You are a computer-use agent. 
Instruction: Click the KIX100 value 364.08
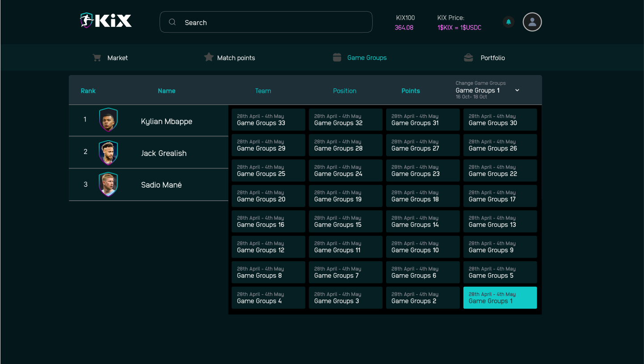(x=404, y=28)
